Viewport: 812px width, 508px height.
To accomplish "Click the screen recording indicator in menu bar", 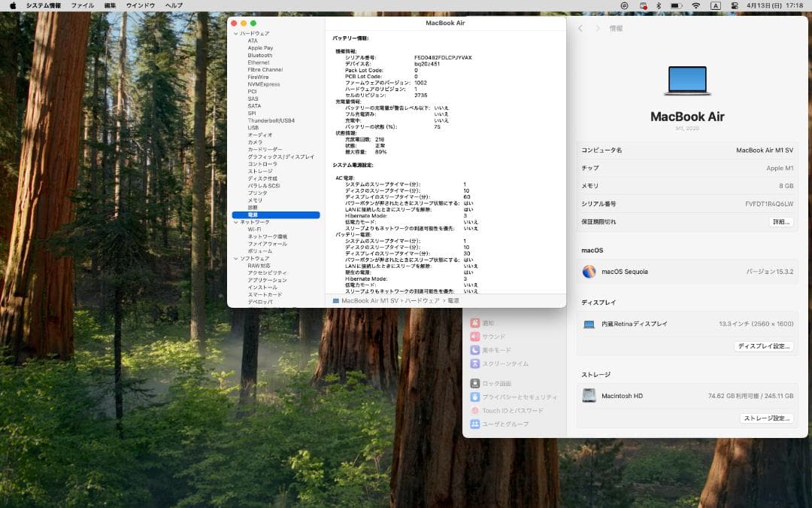I will [x=643, y=6].
